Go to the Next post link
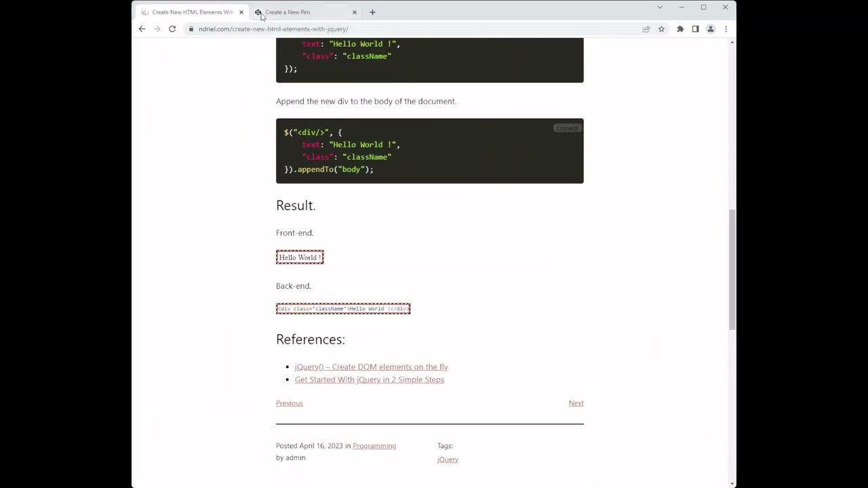Screen dimensions: 868x488 tap(576, 403)
